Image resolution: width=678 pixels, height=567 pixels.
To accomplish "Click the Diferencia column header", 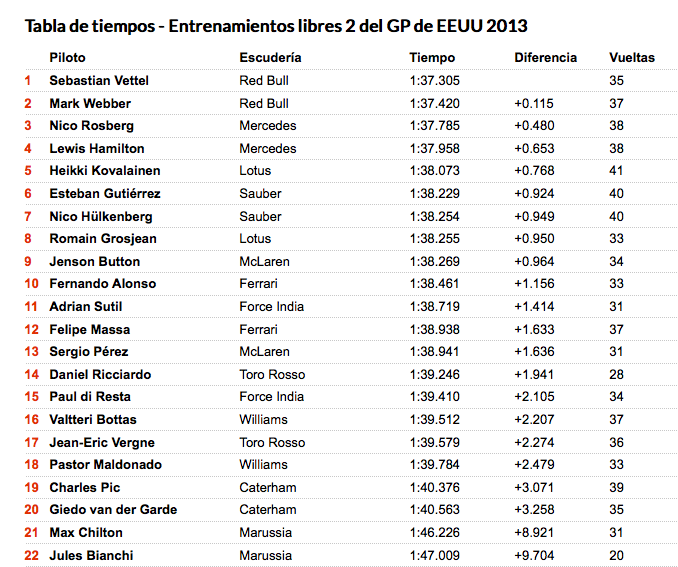I will pos(545,58).
